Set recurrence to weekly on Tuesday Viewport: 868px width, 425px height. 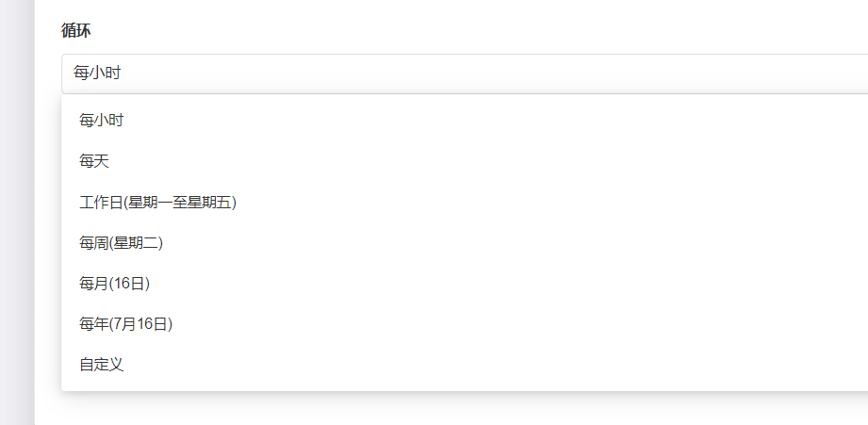pos(122,243)
